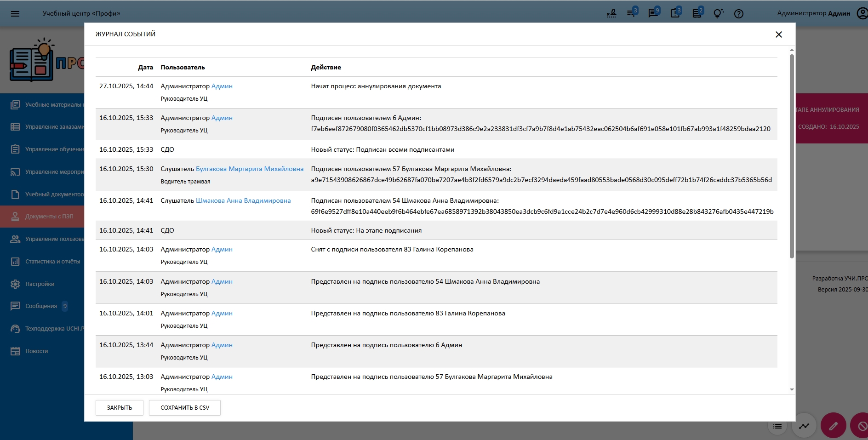Open the help question mark icon
This screenshot has width=868, height=440.
tap(739, 14)
